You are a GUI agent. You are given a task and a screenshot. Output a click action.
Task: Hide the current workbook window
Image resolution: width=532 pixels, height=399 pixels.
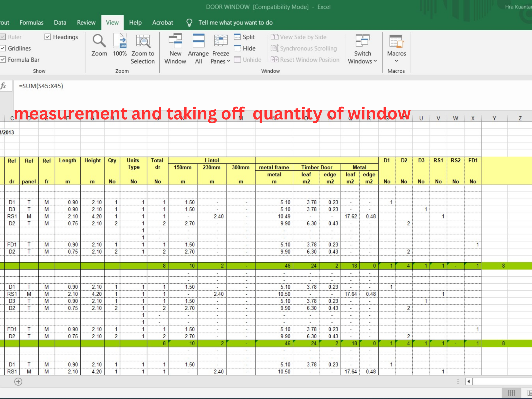245,48
